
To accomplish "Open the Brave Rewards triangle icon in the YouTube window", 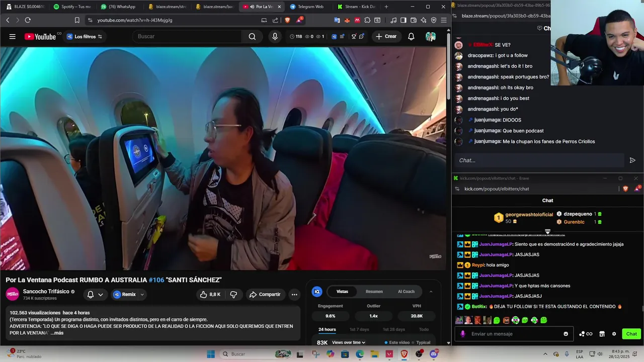I will [300, 20].
